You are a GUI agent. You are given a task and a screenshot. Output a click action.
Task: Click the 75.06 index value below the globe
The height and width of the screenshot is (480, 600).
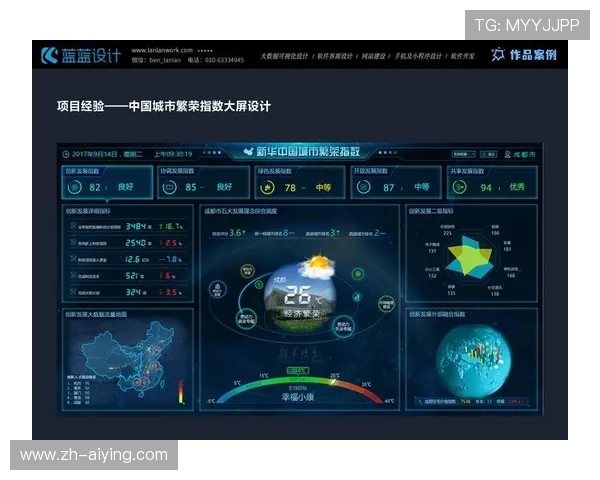[x=466, y=402]
